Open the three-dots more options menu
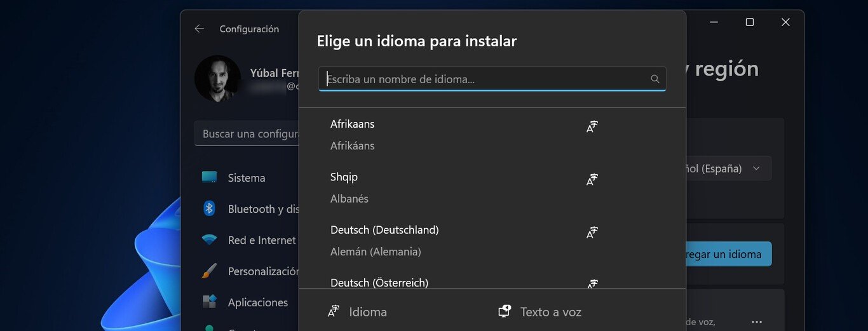This screenshot has width=868, height=331. [x=756, y=322]
